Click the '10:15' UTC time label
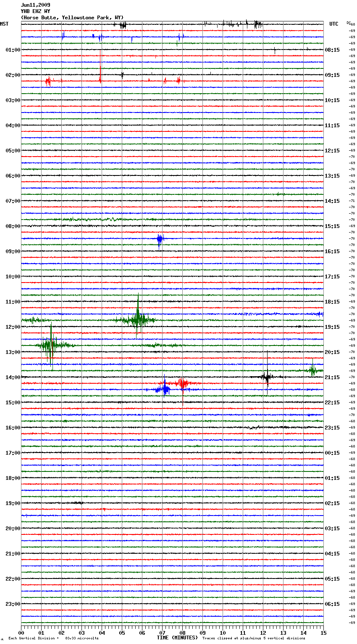The width and height of the screenshot is (357, 644). pos(332,100)
